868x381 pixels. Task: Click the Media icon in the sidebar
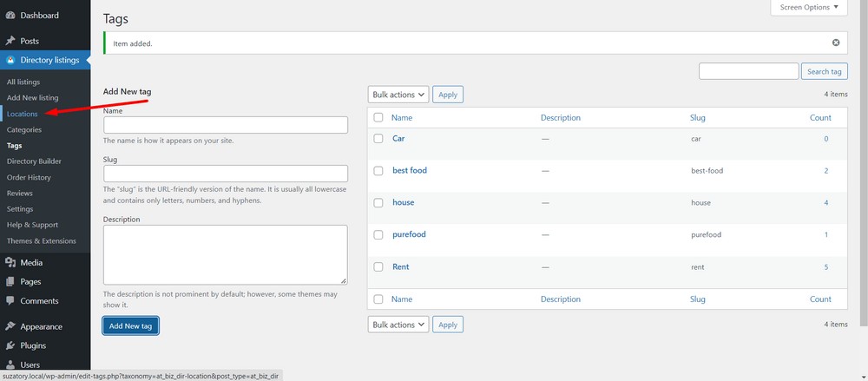[x=10, y=262]
